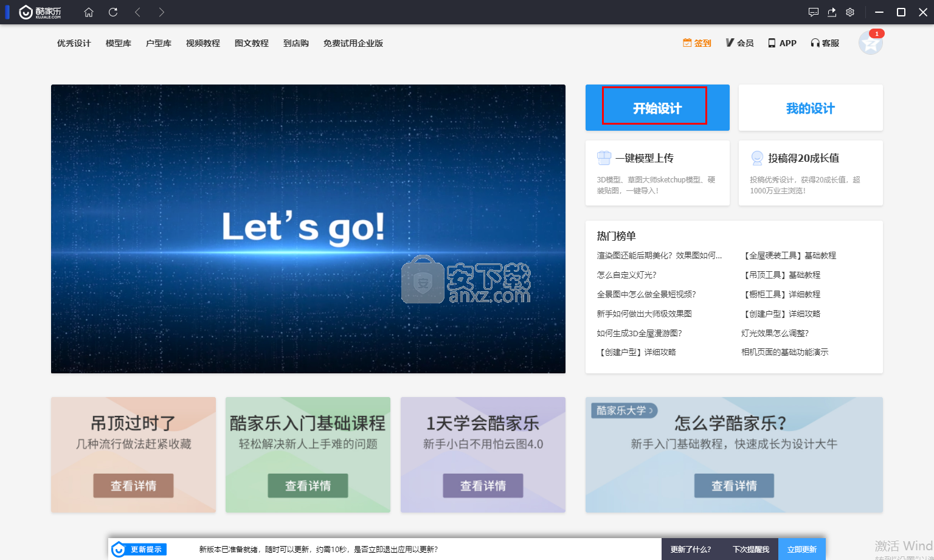The image size is (934, 560).
Task: Open settings gear in title bar
Action: click(x=850, y=12)
